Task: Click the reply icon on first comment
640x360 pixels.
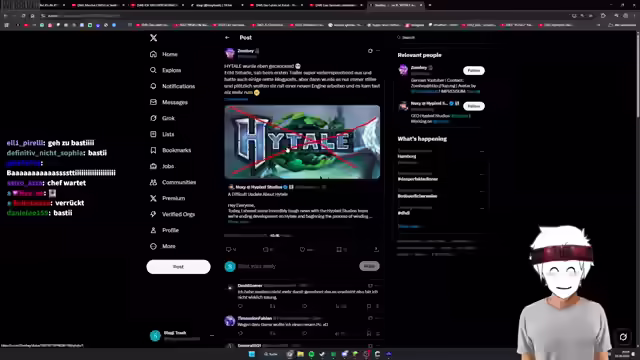Action: (240, 306)
